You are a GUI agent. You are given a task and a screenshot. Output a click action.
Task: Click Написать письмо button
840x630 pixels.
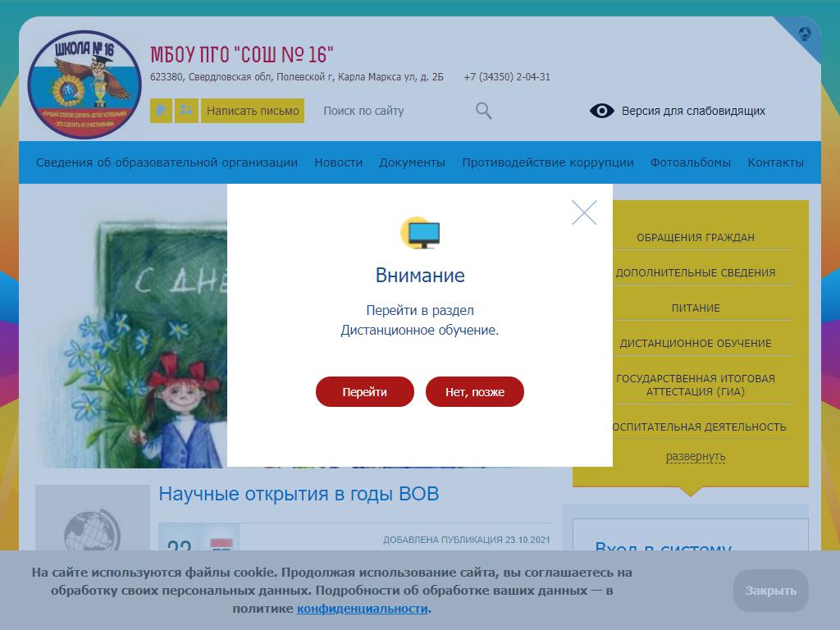[253, 111]
